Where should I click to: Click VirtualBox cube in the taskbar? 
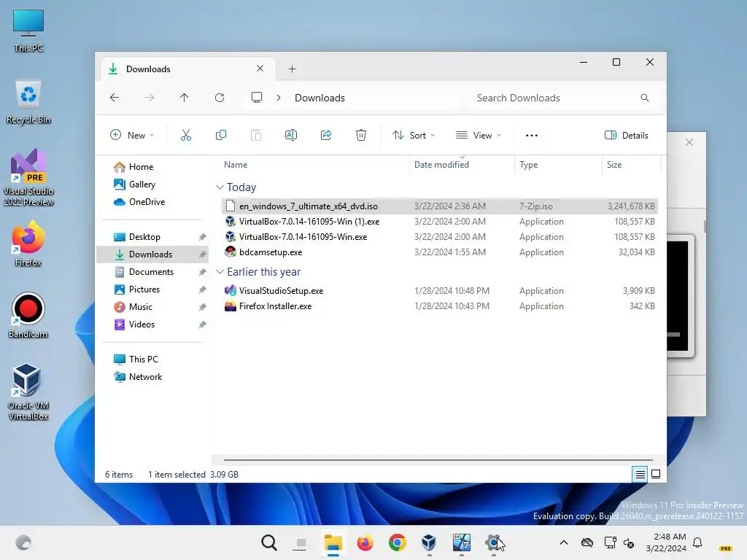point(429,542)
